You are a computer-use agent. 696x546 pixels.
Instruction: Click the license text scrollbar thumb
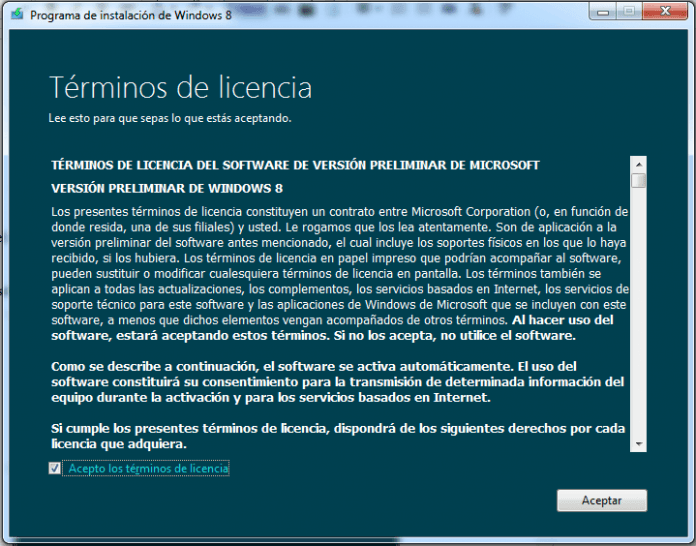pyautogui.click(x=638, y=181)
